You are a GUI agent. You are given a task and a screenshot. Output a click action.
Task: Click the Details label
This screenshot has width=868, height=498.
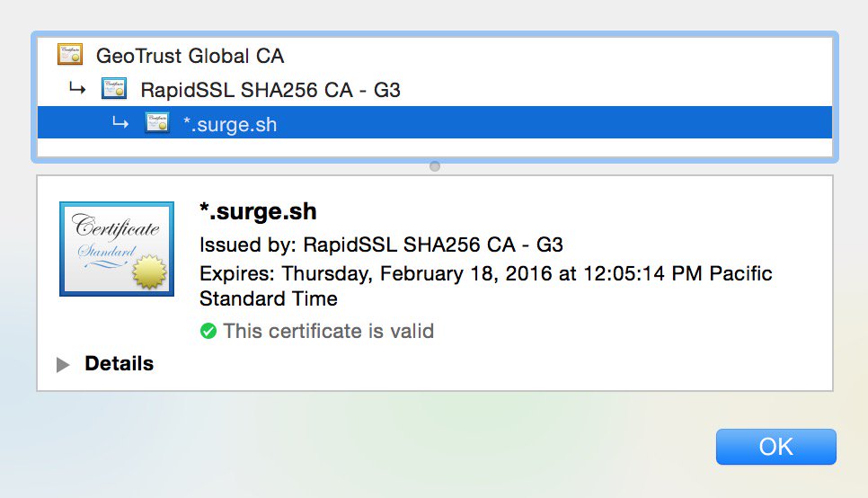(119, 363)
